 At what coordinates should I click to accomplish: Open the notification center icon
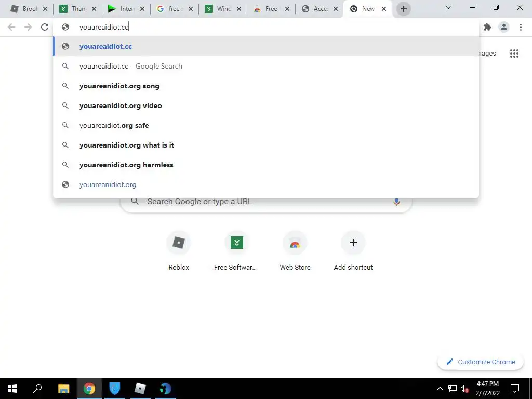(515, 389)
